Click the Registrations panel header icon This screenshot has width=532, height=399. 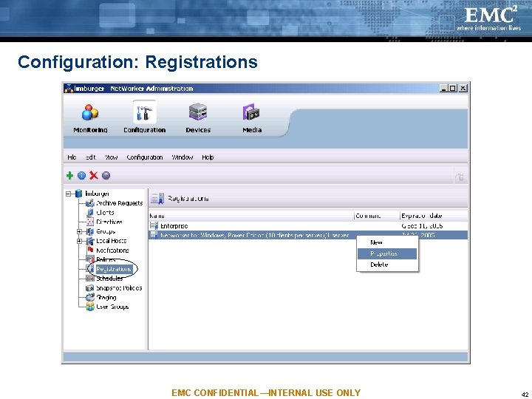[157, 199]
